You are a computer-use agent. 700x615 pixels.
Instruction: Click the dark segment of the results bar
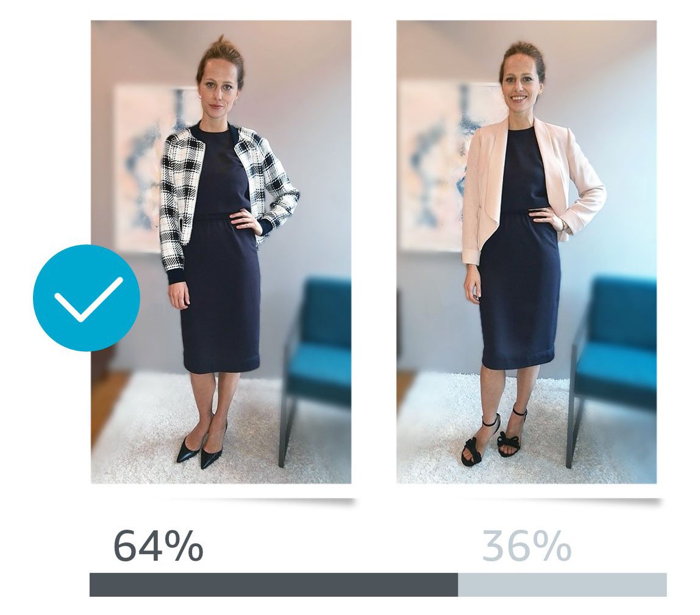pos(274,585)
